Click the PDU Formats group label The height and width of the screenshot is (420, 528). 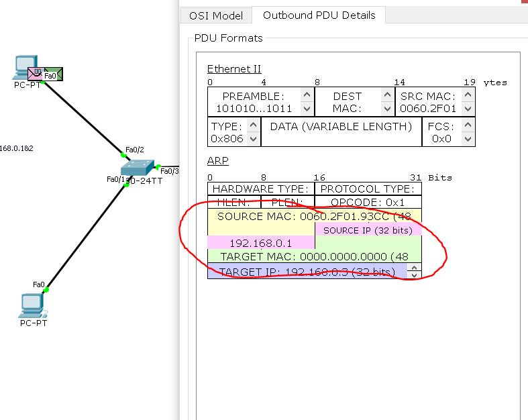(x=228, y=38)
